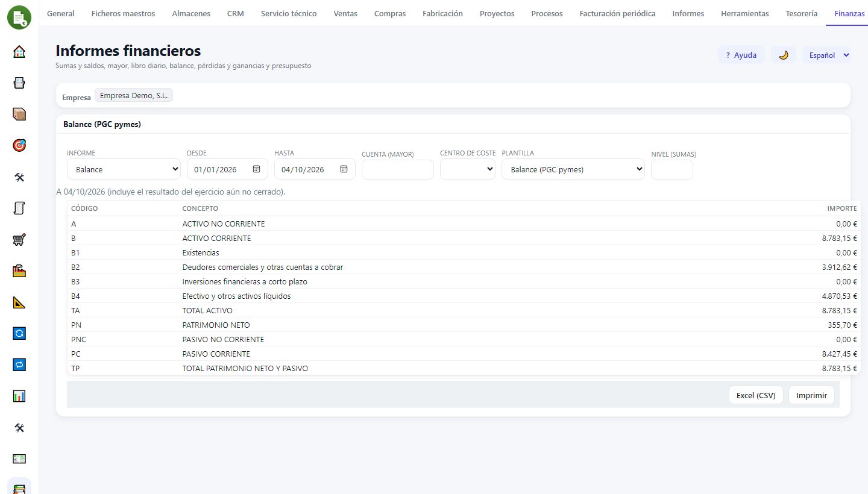Click the Imprimir button
The width and height of the screenshot is (868, 494).
811,395
